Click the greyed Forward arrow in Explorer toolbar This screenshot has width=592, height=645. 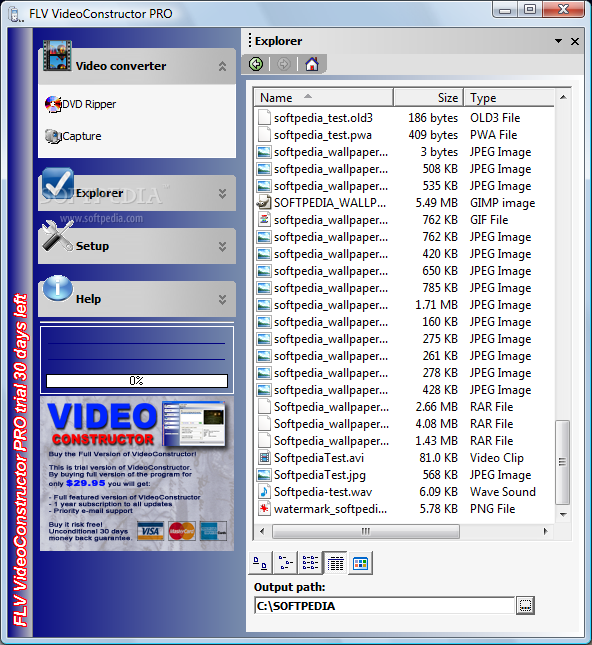283,64
